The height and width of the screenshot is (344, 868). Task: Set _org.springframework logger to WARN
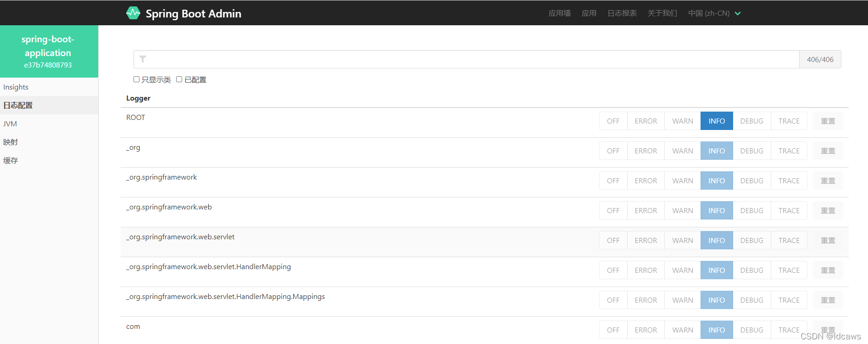(682, 180)
